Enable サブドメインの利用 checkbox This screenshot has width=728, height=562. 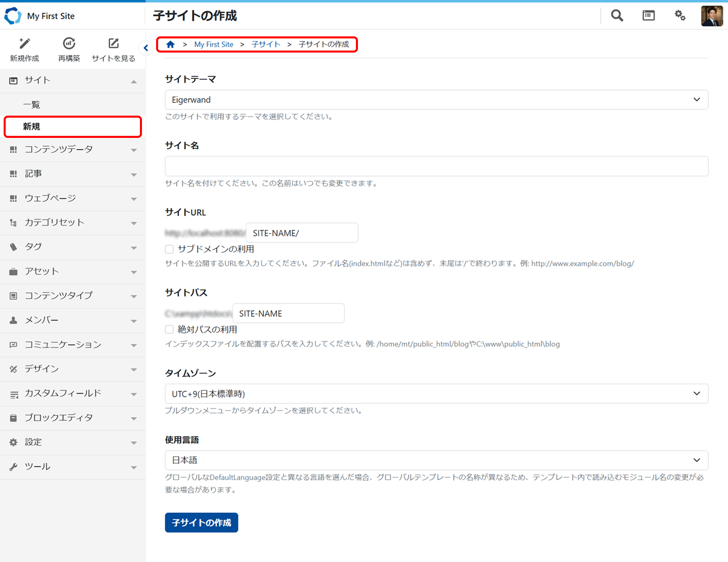[169, 249]
